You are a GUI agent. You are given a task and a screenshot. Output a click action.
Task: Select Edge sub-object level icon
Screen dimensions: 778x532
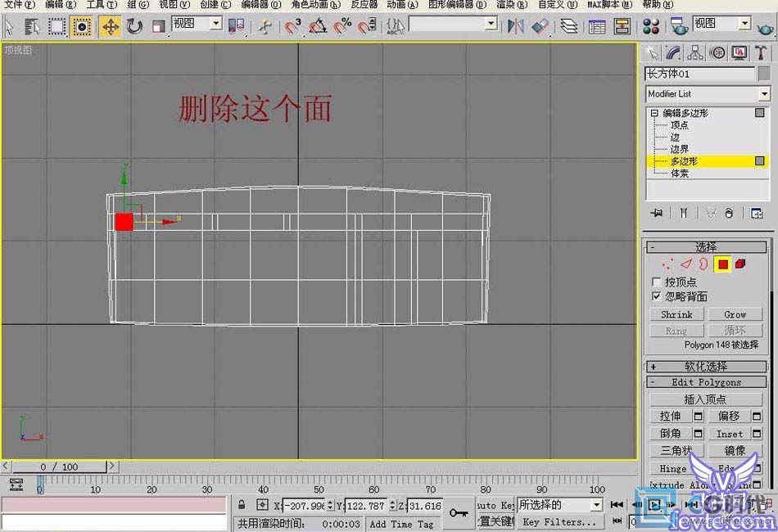point(686,264)
